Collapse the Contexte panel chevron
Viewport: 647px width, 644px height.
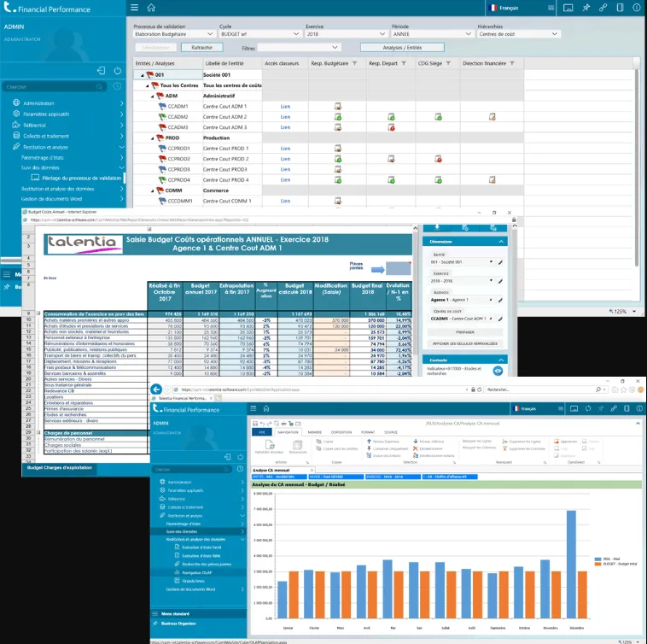(x=501, y=360)
